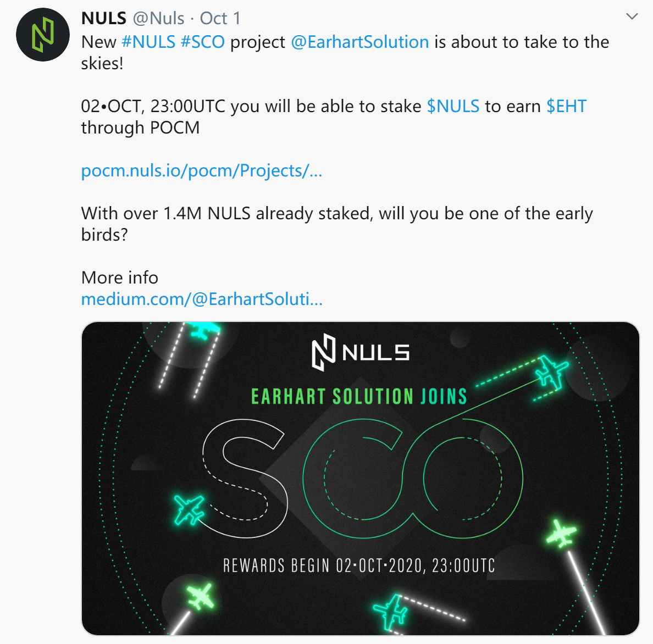Visit the @EarhartSolution mention

tap(360, 42)
